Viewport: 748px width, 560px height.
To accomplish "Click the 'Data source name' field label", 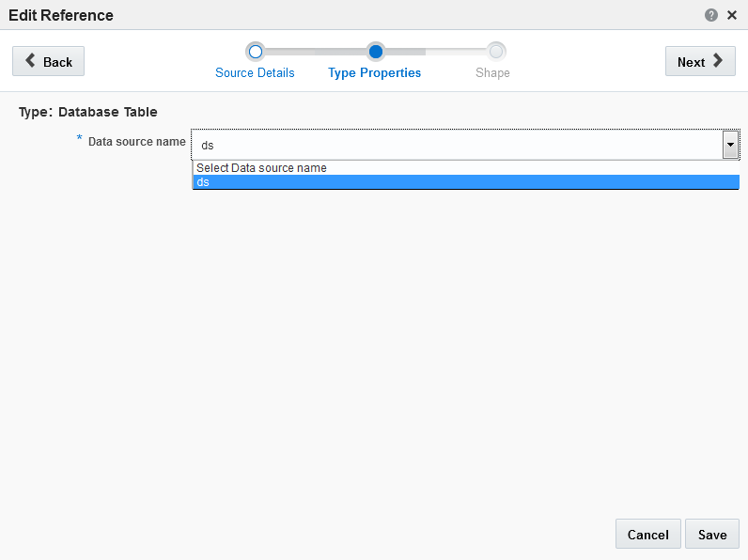I will tap(137, 142).
